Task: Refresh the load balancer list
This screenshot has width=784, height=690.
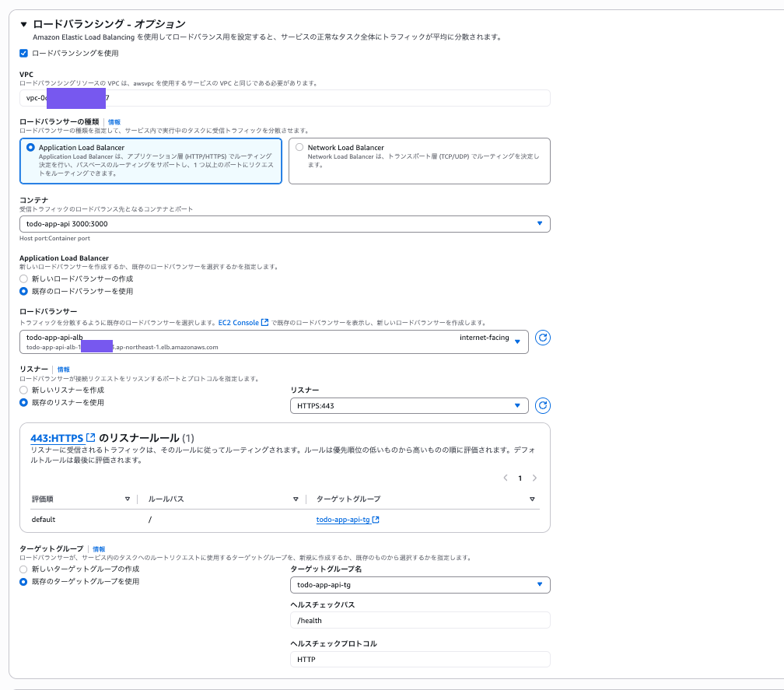Action: (x=543, y=338)
